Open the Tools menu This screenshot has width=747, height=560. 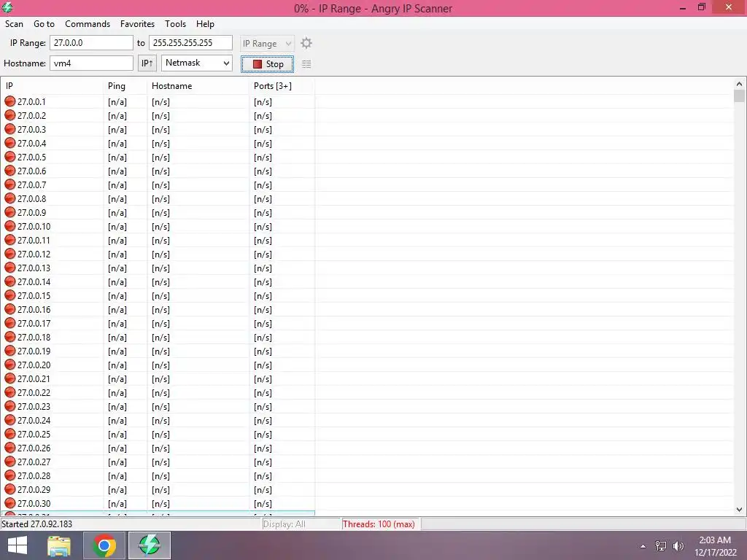[x=175, y=24]
